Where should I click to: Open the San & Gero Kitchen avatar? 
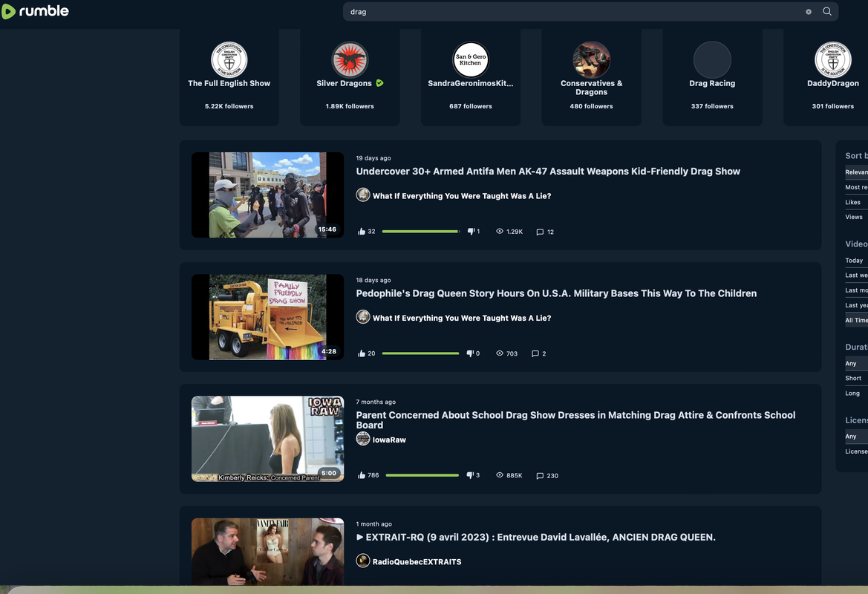[x=471, y=59]
